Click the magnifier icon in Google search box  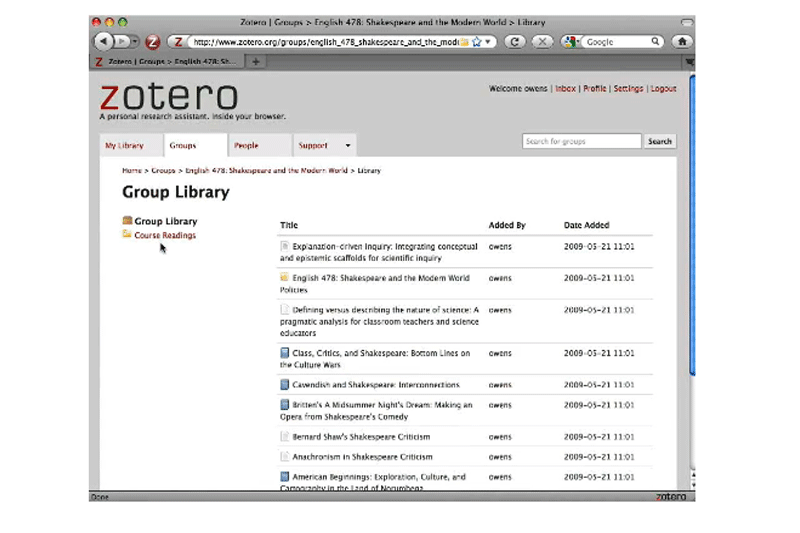tap(655, 41)
